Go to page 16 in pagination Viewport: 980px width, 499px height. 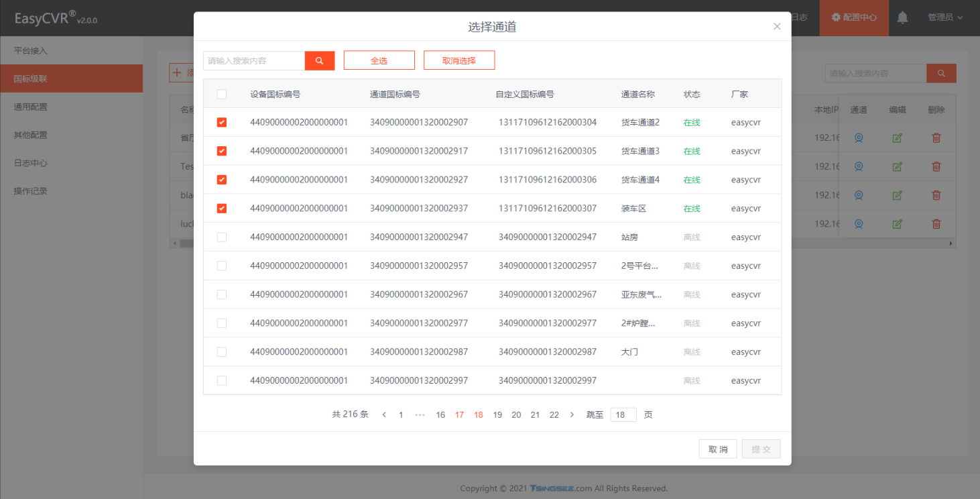[440, 414]
